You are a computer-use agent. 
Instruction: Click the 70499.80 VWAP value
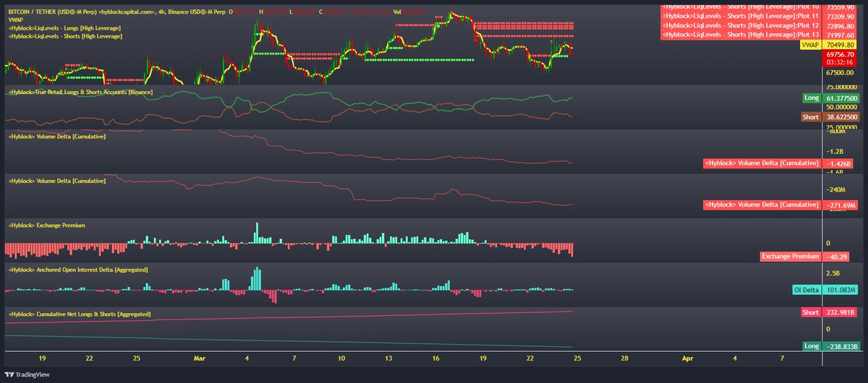[839, 45]
